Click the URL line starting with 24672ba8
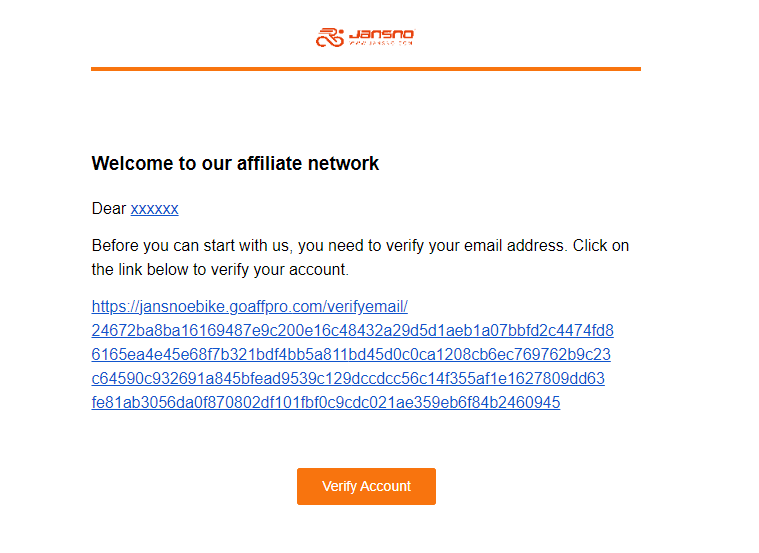The image size is (759, 553). (352, 331)
